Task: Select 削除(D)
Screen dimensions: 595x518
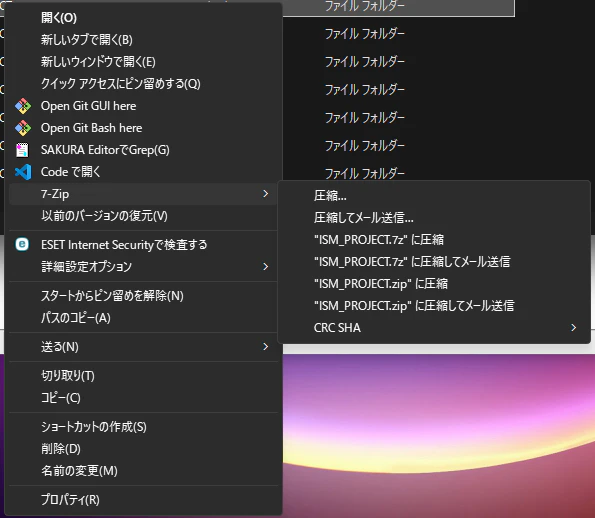Action: [143, 449]
